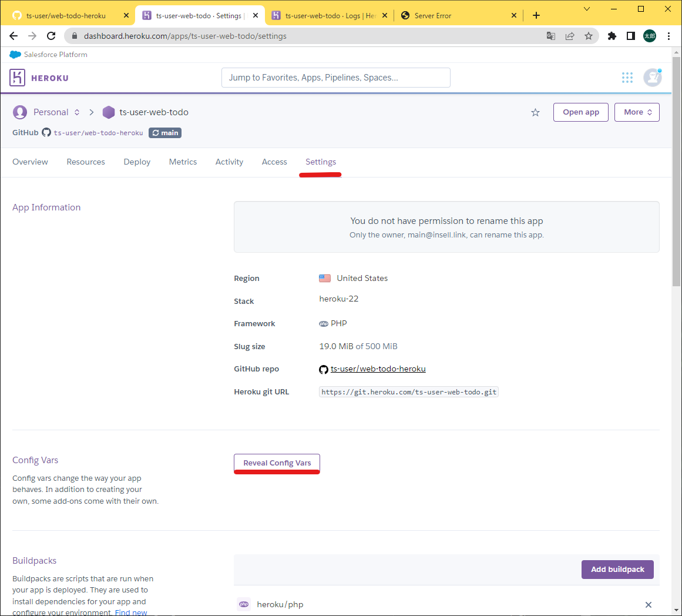Reload the Heroku settings page
The width and height of the screenshot is (682, 616).
click(x=51, y=36)
